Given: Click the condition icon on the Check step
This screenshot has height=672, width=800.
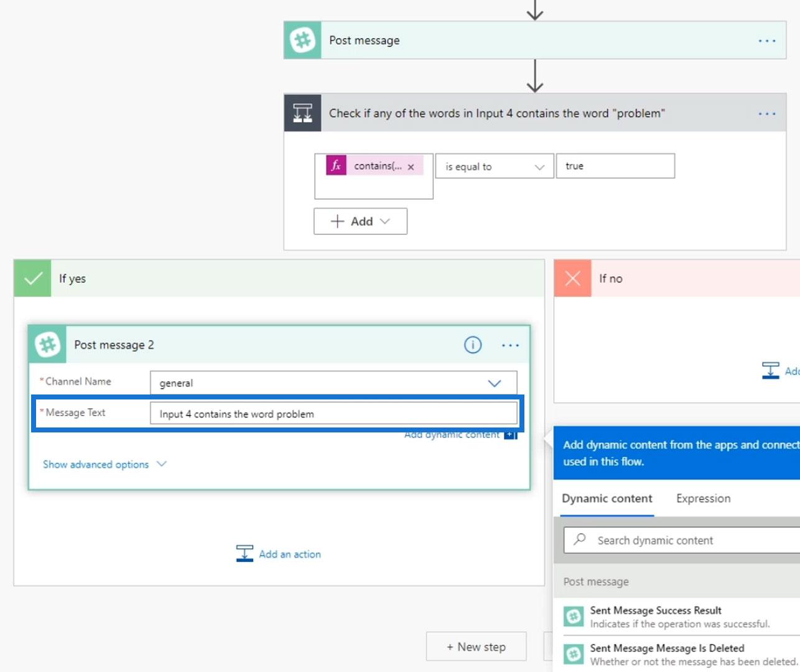Looking at the screenshot, I should [302, 113].
